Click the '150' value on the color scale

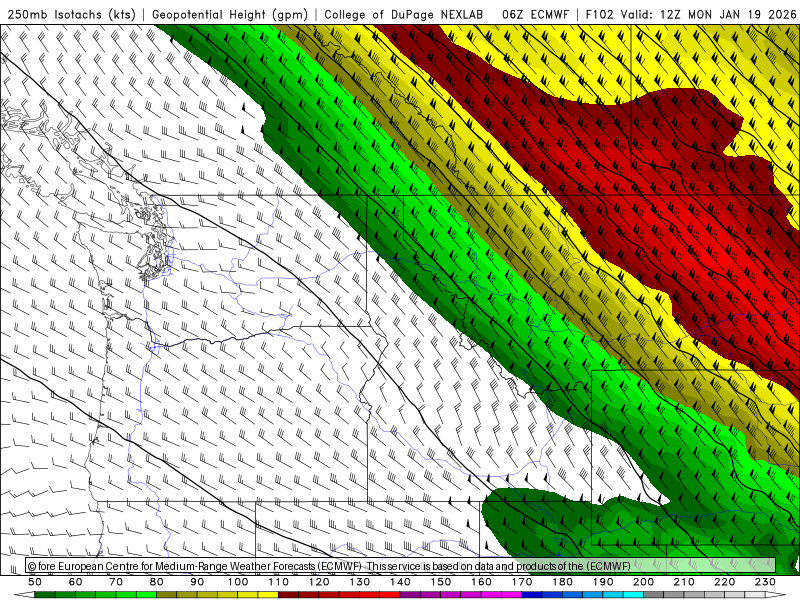click(x=440, y=582)
